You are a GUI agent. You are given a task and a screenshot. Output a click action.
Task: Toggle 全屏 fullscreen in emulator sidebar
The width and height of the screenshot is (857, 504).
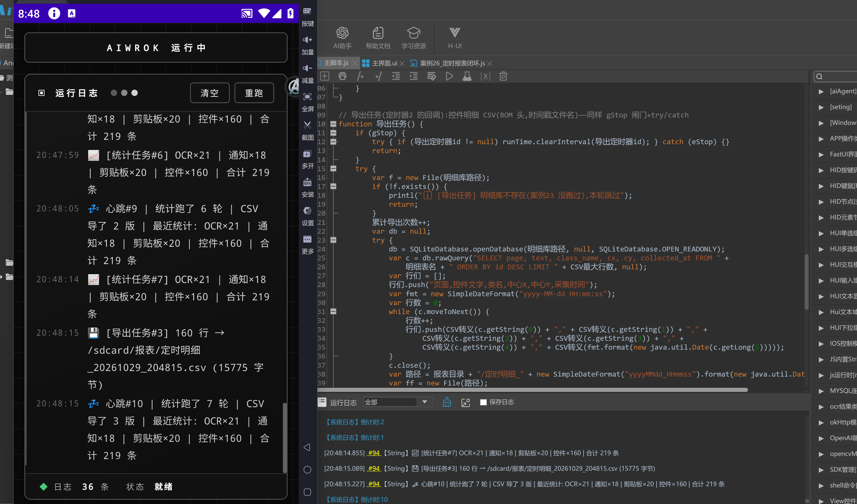click(307, 102)
